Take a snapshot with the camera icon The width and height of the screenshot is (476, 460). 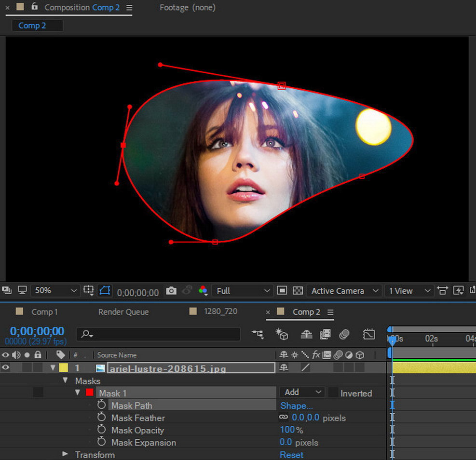tap(171, 291)
